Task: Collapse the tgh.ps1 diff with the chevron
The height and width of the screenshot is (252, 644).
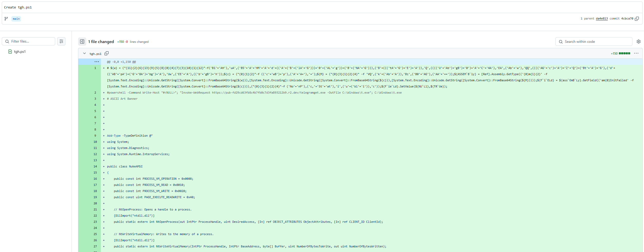Action: [84, 53]
